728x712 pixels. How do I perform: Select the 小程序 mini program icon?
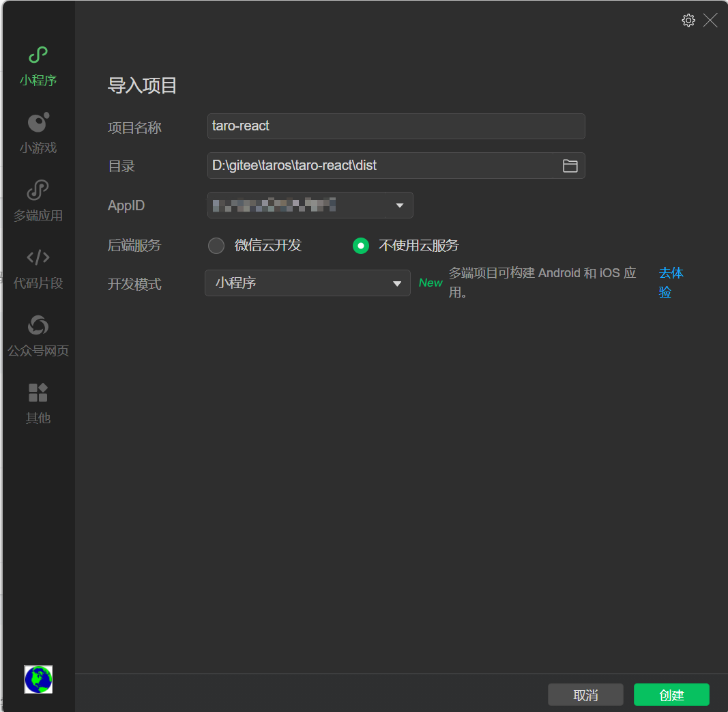click(x=38, y=55)
